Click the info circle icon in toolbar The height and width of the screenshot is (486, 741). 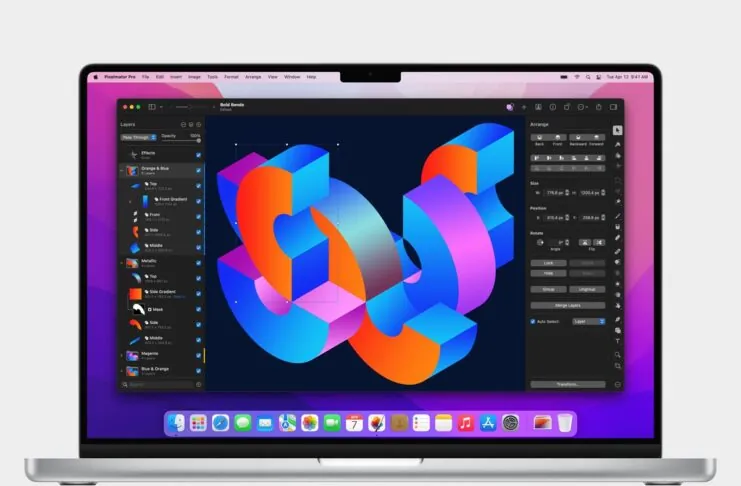tap(552, 107)
